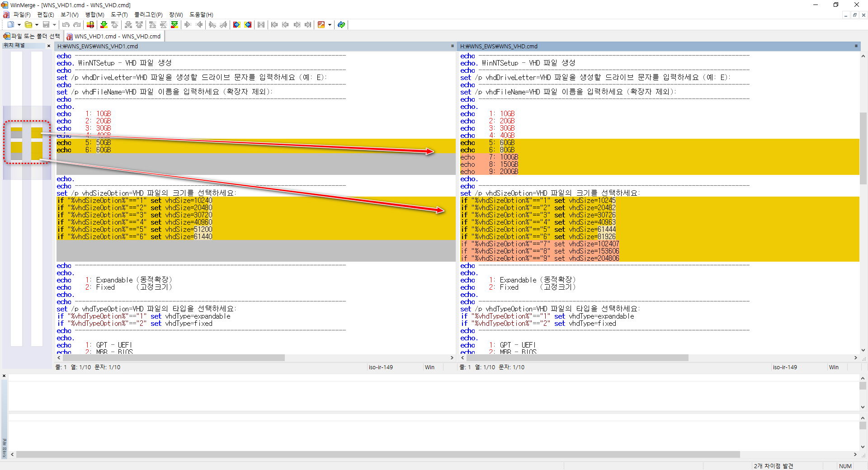This screenshot has height=470, width=868.
Task: Click left pane horizontal scrollbar thumb
Action: (173, 357)
